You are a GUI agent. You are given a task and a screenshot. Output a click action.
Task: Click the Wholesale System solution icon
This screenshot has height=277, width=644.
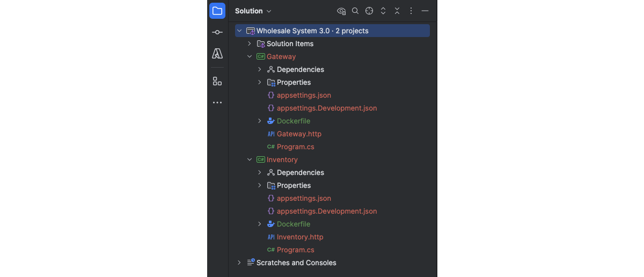coord(251,31)
